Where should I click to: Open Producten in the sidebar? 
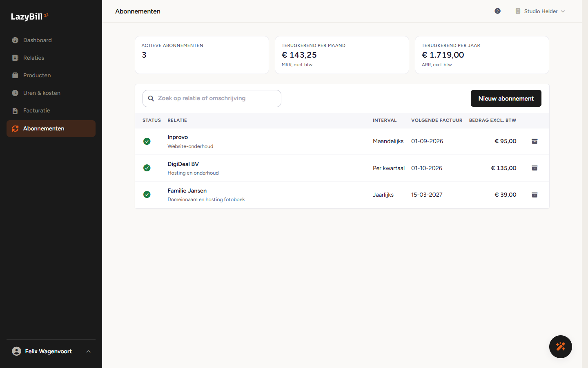click(51, 75)
